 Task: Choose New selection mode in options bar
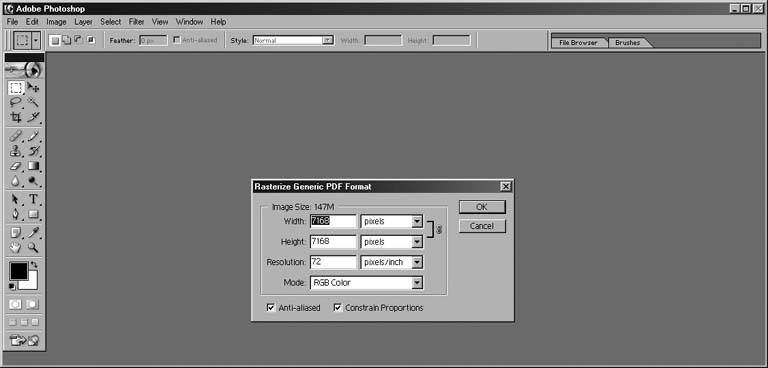tap(55, 40)
